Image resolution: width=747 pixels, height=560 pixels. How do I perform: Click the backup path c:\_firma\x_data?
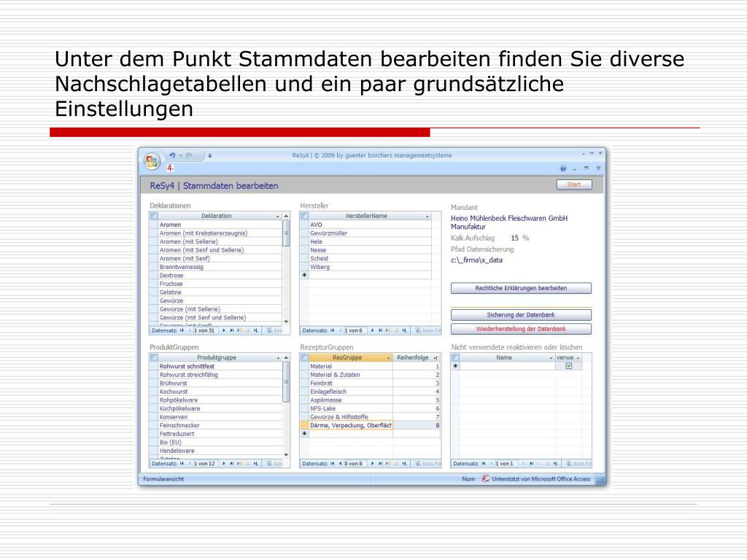tap(476, 260)
